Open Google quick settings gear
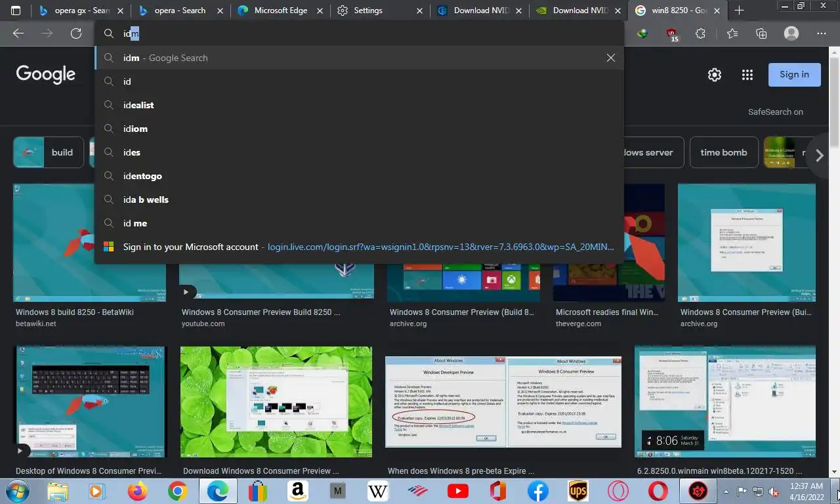Screen dimensions: 840x504 coord(715,75)
